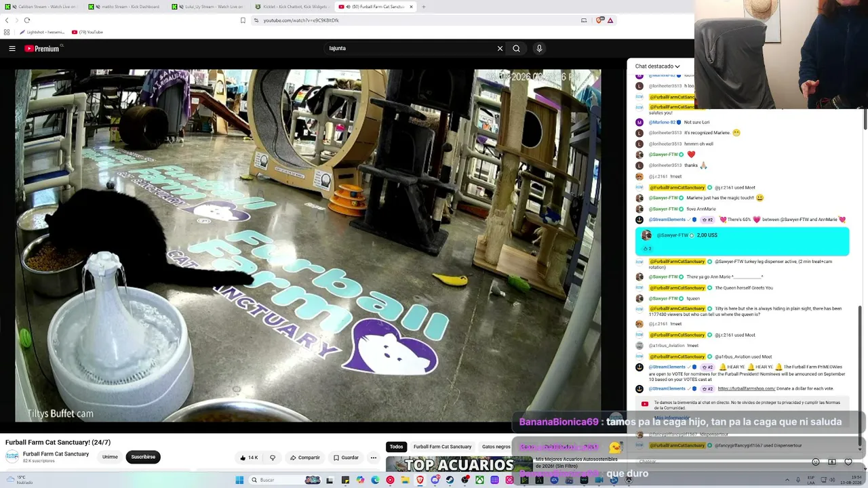Click the Furball Farm channel avatar
868x488 pixels.
[x=12, y=457]
